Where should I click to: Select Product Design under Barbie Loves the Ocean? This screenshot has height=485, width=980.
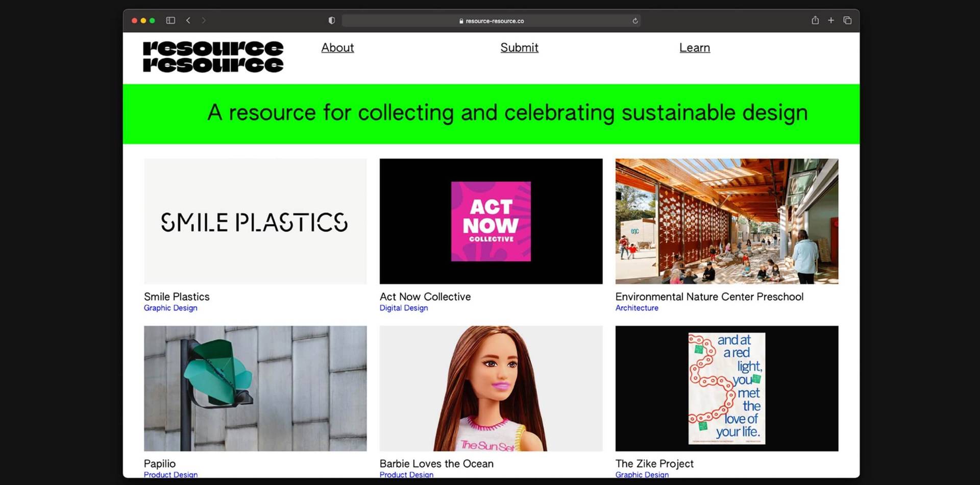(406, 474)
